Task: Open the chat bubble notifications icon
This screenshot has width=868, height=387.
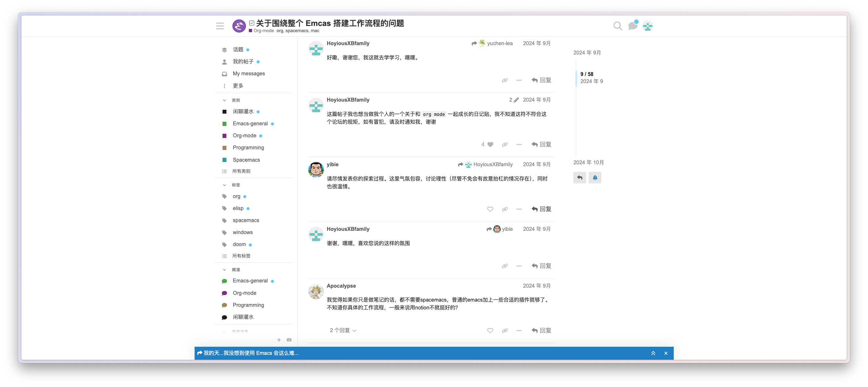Action: tap(632, 26)
